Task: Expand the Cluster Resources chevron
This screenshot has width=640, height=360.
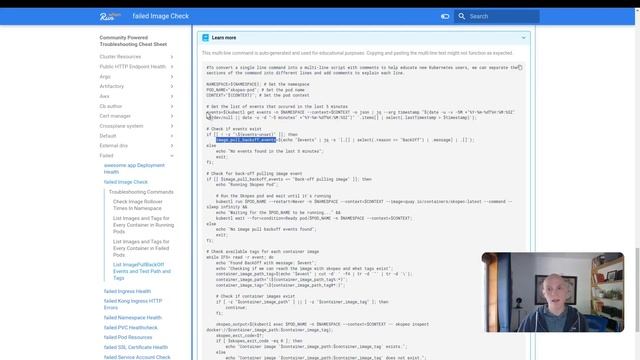Action: click(x=172, y=57)
